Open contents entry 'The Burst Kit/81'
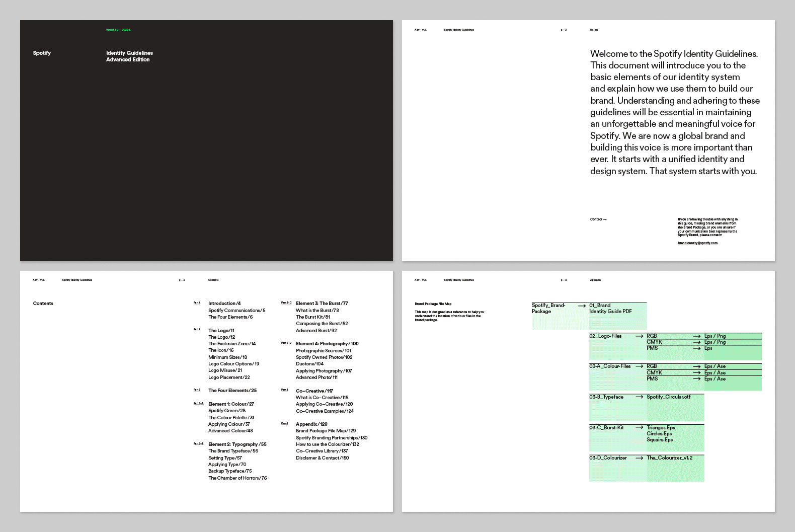Image resolution: width=795 pixels, height=532 pixels. pos(313,317)
